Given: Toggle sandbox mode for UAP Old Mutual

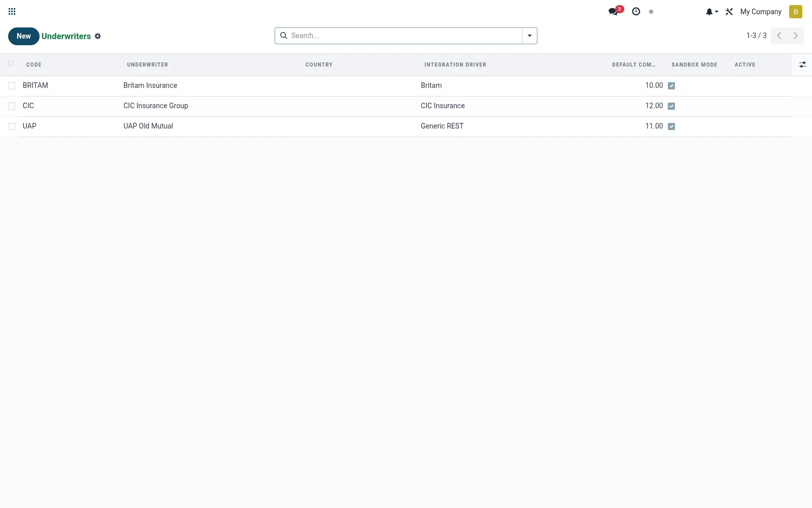Looking at the screenshot, I should pos(671,126).
